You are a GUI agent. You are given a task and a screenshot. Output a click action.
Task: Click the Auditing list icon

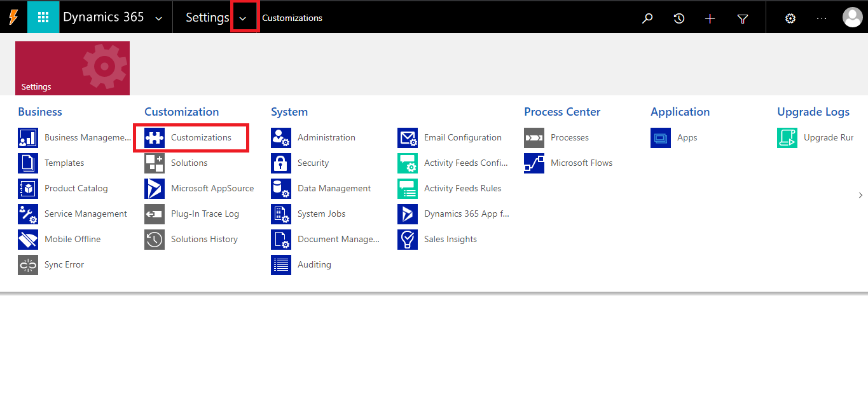click(281, 264)
